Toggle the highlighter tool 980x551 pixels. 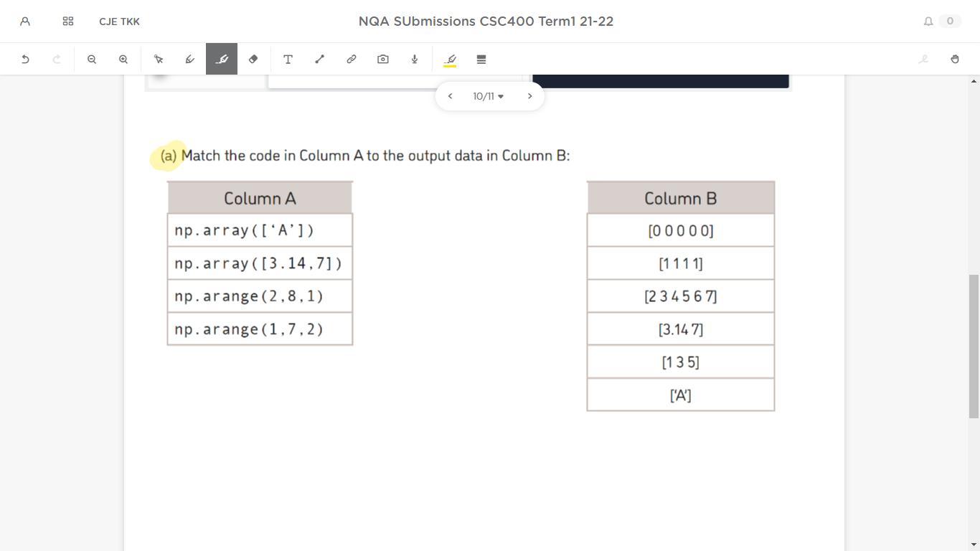pos(222,60)
